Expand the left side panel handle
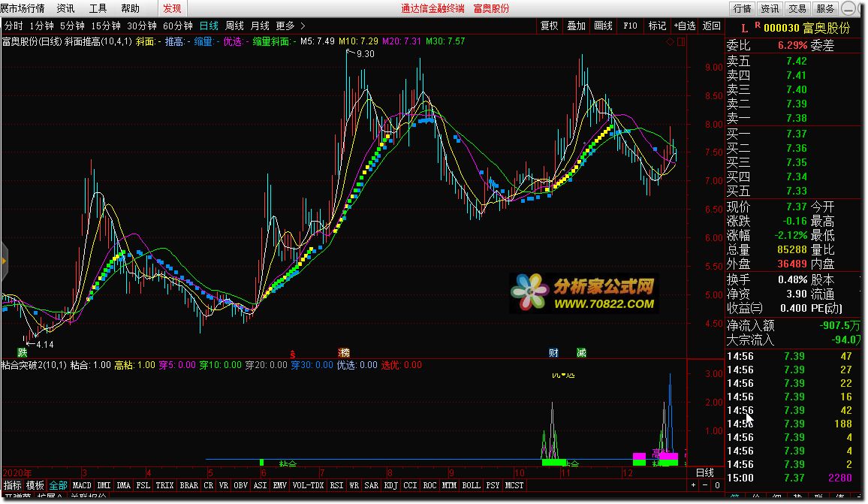The width and height of the screenshot is (868, 504). [x=4, y=261]
